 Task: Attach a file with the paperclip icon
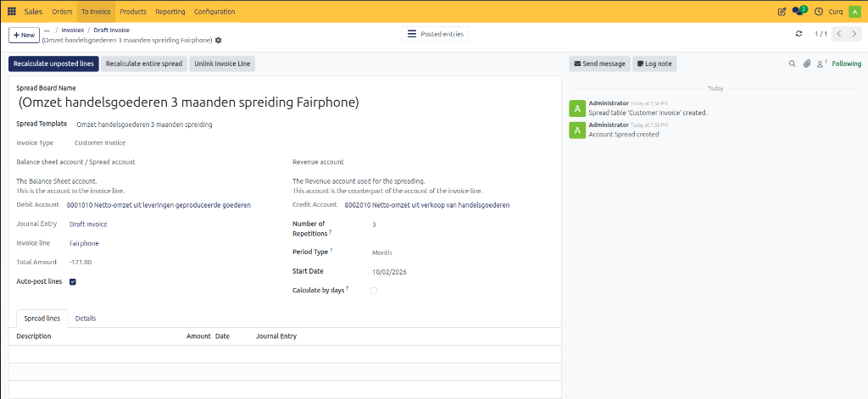click(807, 64)
